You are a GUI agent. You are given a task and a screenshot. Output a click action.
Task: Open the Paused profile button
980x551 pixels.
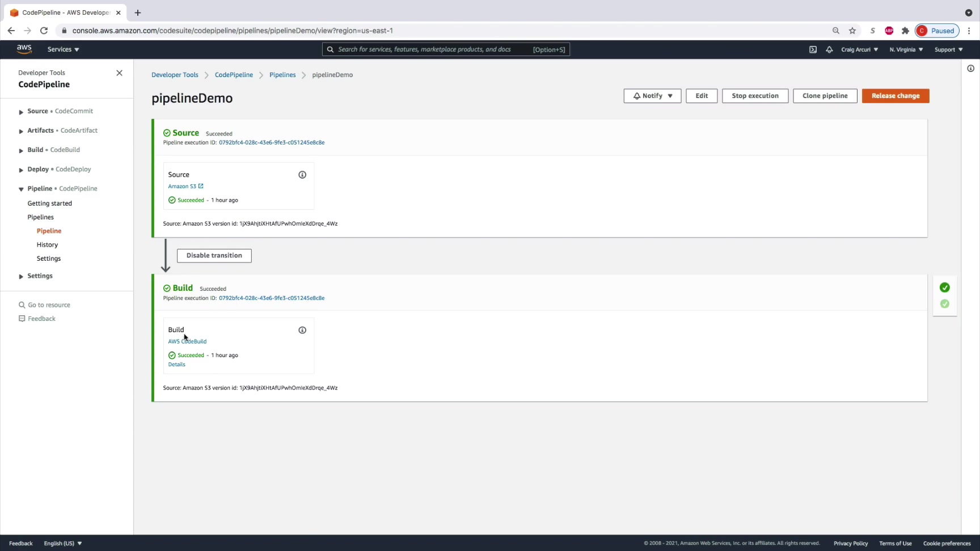tap(937, 31)
